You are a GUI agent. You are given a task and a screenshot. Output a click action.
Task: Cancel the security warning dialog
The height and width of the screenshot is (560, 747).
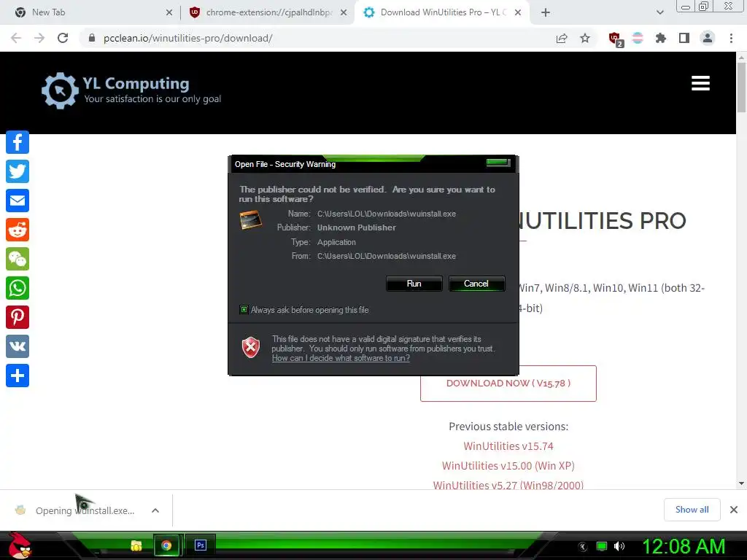pyautogui.click(x=476, y=284)
